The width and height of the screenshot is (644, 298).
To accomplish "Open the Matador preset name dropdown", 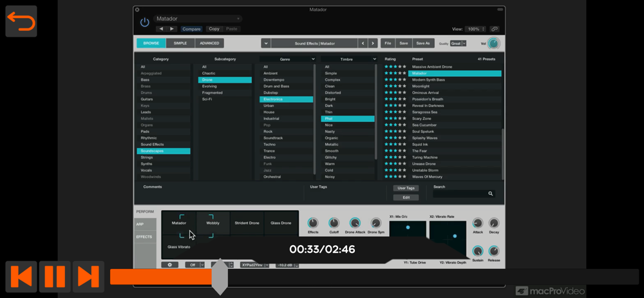I will 198,19.
